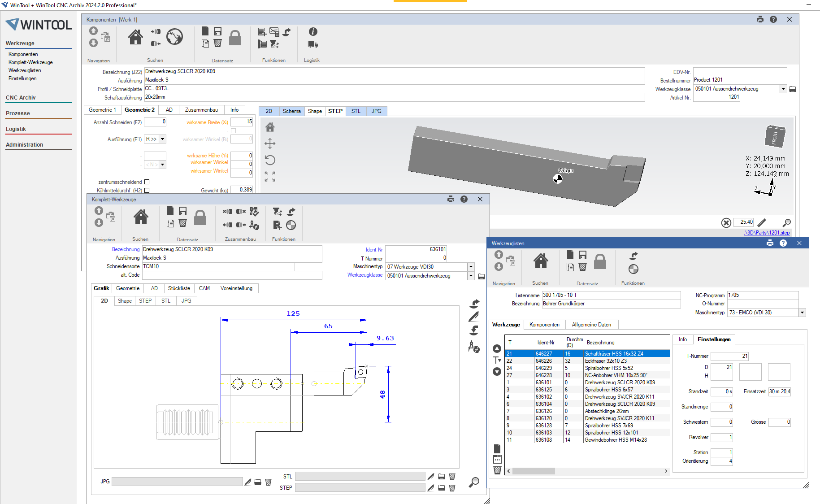Screen dimensions: 820x504
Task: Click the truck Logistik icon
Action: coord(313,44)
